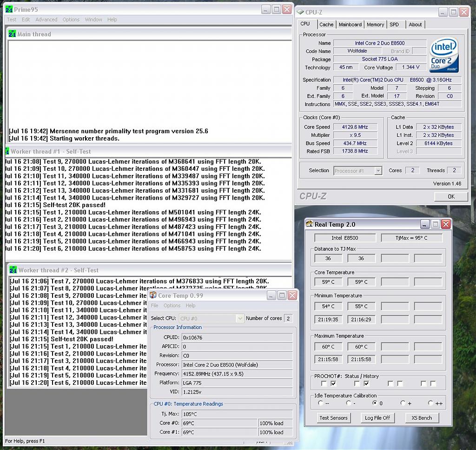The image size is (476, 450).
Task: Click the Intel Core 2 Duo logo
Action: [x=444, y=55]
